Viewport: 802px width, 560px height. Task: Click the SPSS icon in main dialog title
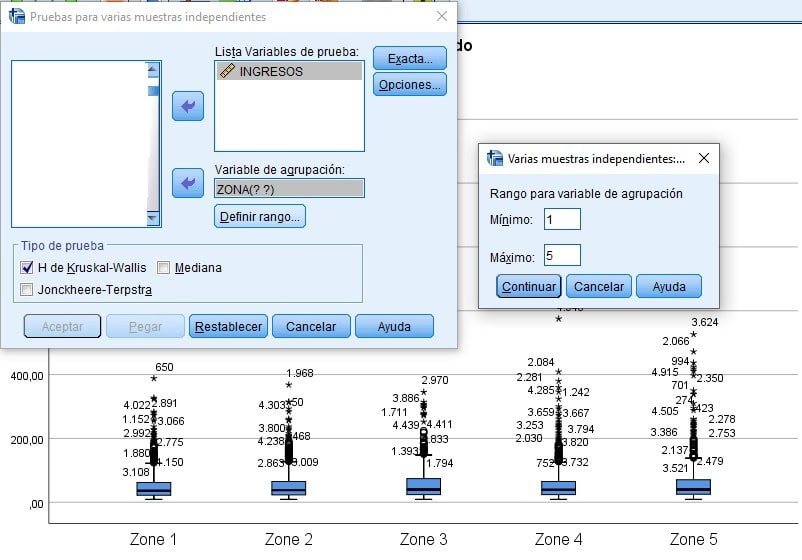15,17
